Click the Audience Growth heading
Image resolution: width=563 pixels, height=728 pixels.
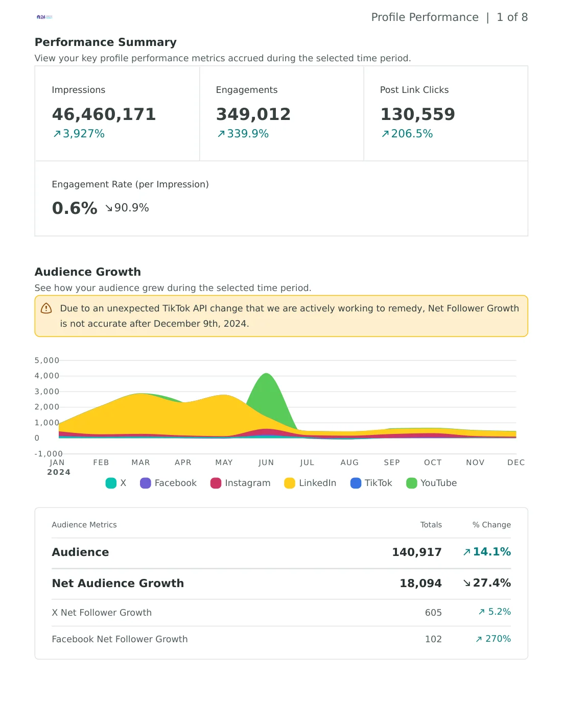pos(88,272)
